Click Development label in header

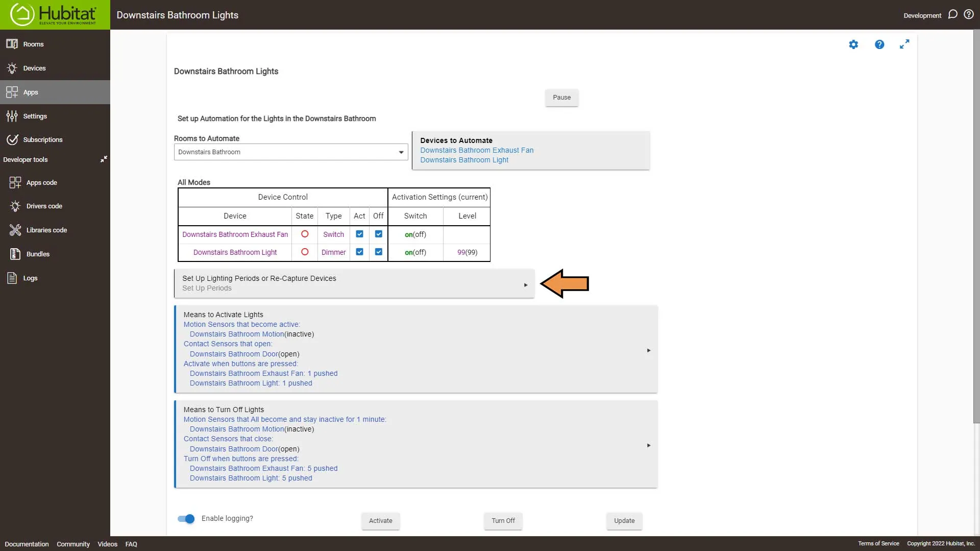pyautogui.click(x=922, y=15)
